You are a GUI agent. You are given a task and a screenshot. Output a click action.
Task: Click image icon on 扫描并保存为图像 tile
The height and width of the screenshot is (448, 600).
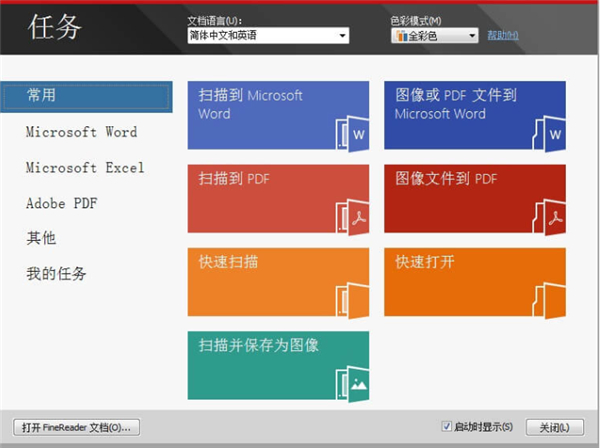pos(353,381)
